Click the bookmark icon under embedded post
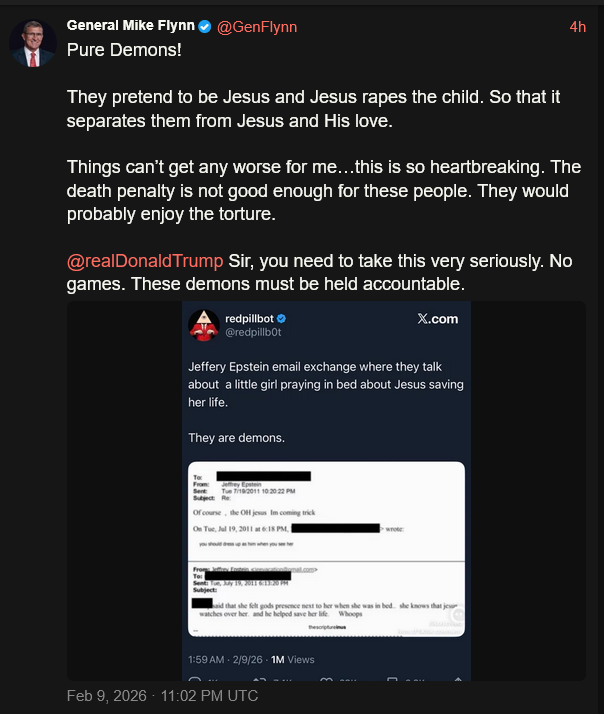Viewport: 604px width, 714px height. click(390, 680)
